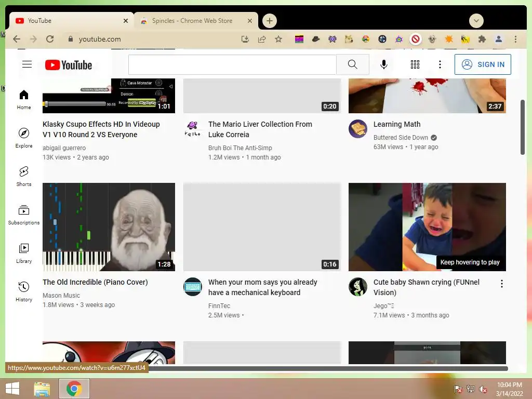Click the vertical page scrollbar
Screen dimensions: 532x399
(523, 127)
